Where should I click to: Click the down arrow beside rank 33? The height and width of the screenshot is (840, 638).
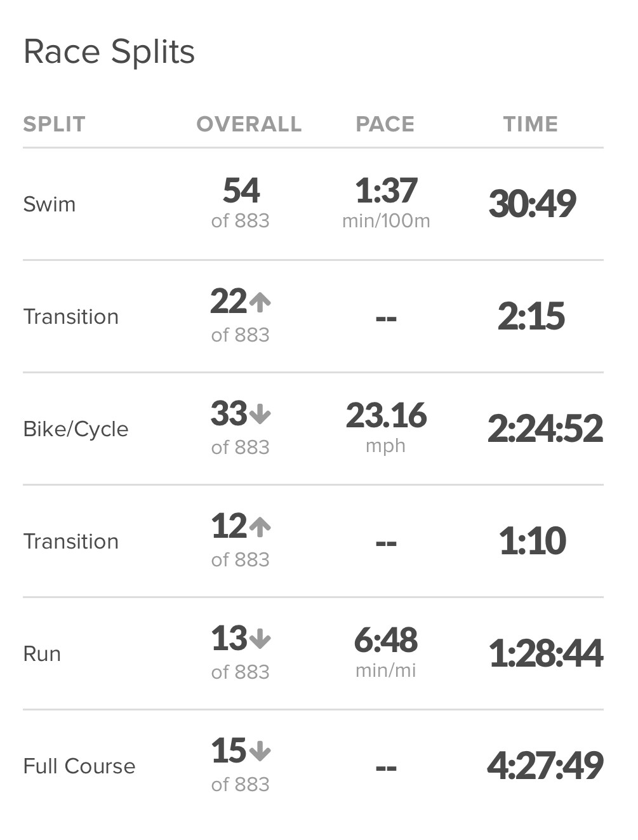pyautogui.click(x=260, y=415)
